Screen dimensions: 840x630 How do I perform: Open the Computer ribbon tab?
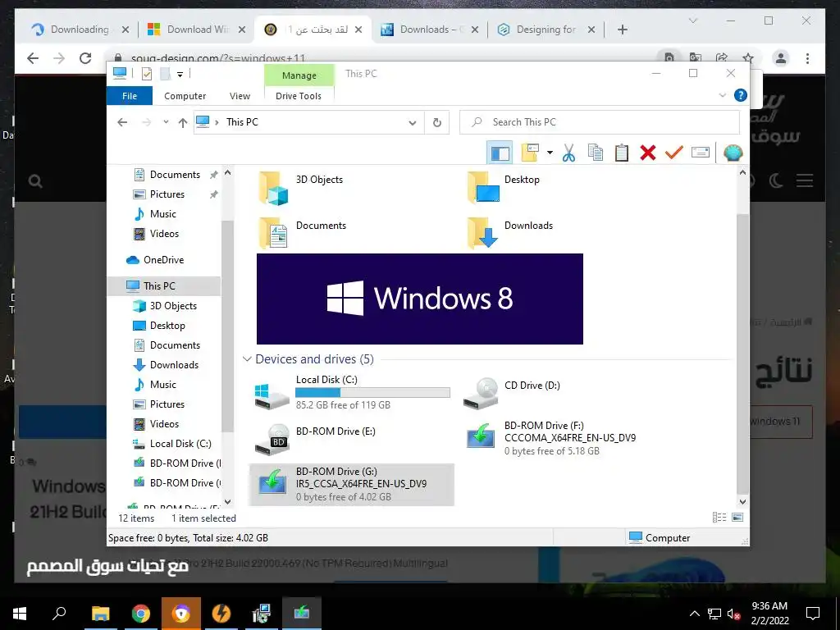pos(185,96)
